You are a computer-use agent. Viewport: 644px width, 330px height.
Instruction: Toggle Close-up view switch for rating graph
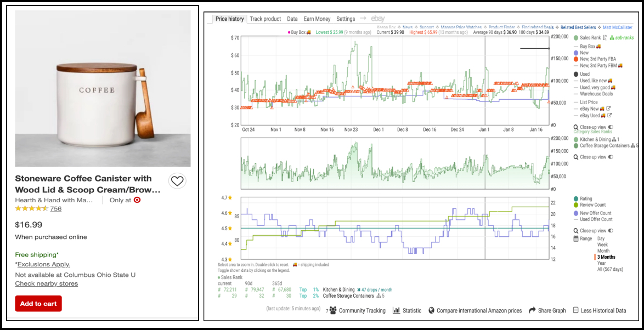(x=611, y=231)
